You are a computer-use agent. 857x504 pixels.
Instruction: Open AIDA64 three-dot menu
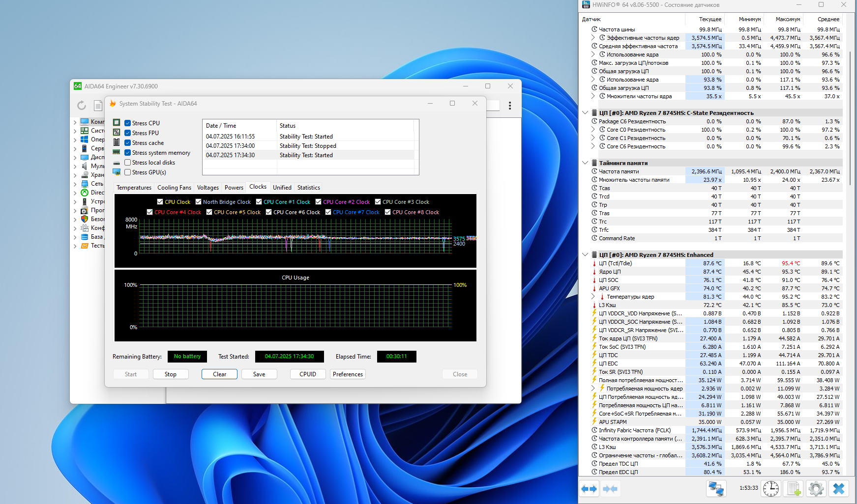(510, 106)
